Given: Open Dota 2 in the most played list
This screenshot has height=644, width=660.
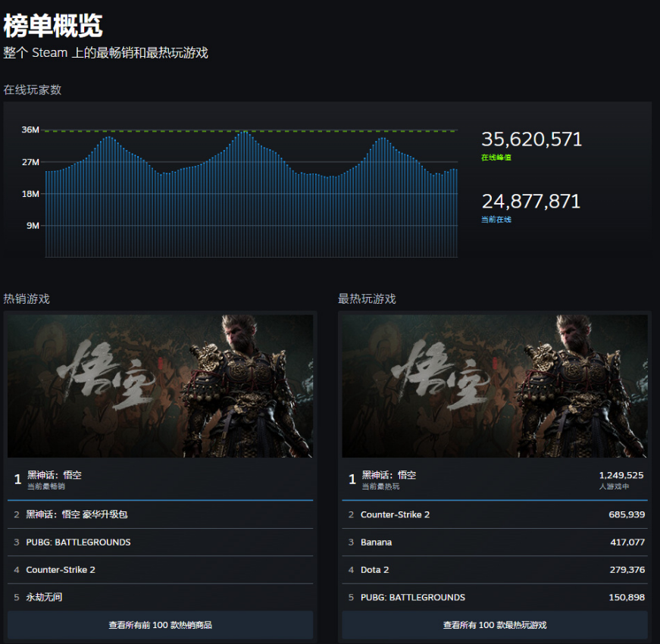Looking at the screenshot, I should (x=495, y=570).
